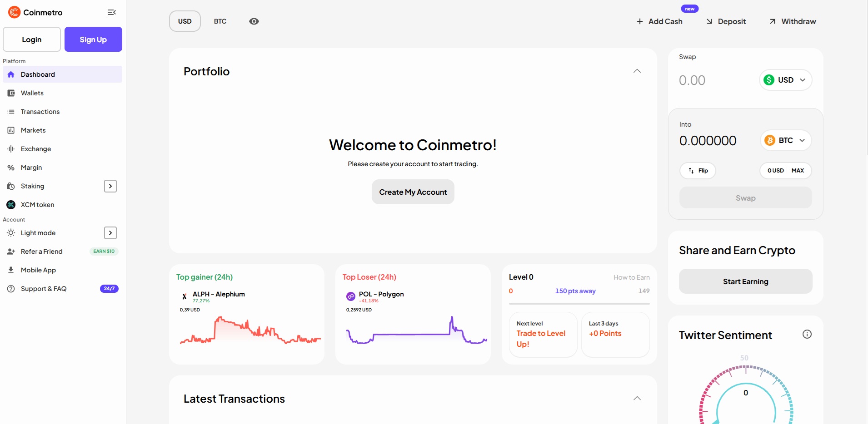Flip the swap currencies

point(698,171)
